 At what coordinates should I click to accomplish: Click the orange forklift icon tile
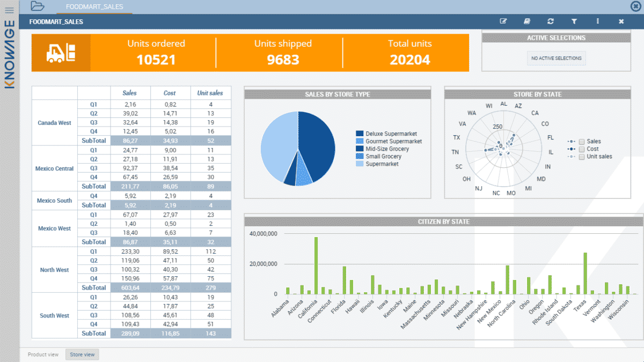pyautogui.click(x=61, y=53)
